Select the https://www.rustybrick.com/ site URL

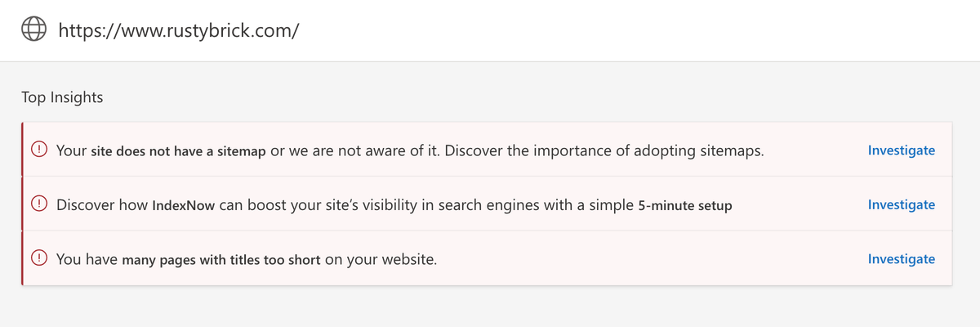pyautogui.click(x=179, y=31)
